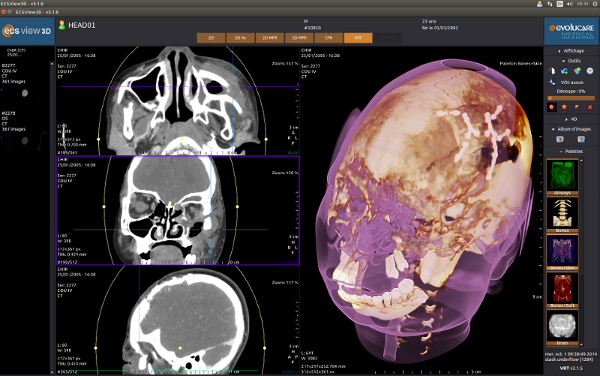Screen dimensions: 600x376
Task: Expand the 4D section
Action: click(571, 119)
